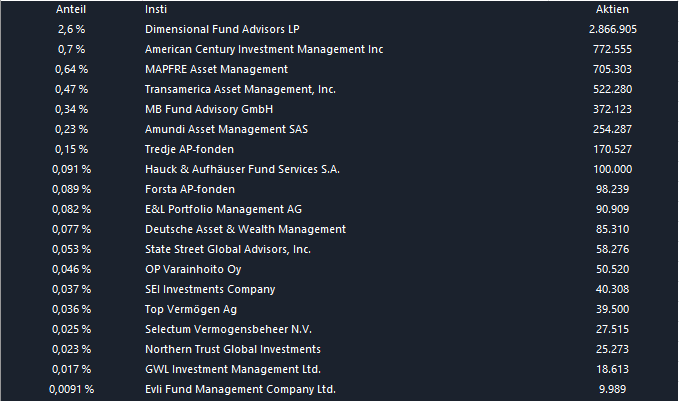The image size is (679, 401).
Task: Click Transamerica Asset Management, Inc.
Action: point(240,89)
